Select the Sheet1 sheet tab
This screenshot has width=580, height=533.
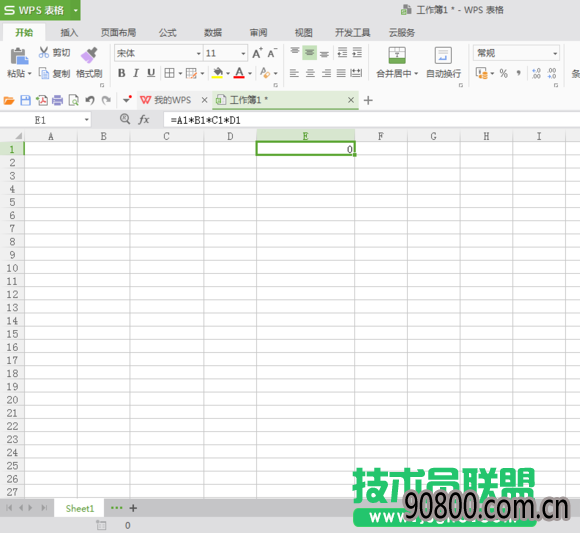pos(80,509)
